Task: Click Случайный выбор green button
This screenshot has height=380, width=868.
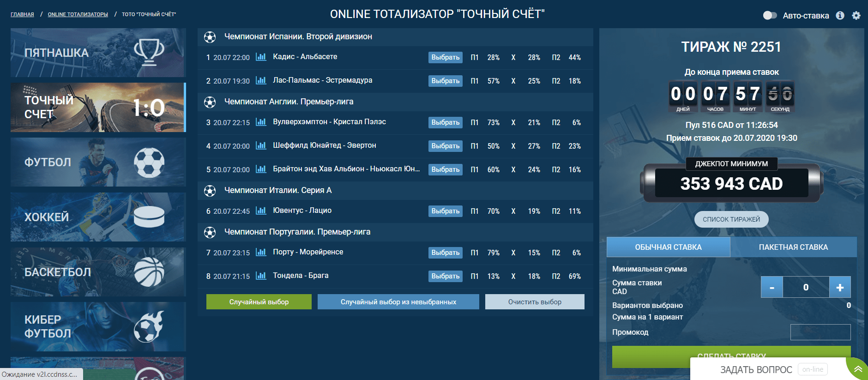Action: click(259, 302)
